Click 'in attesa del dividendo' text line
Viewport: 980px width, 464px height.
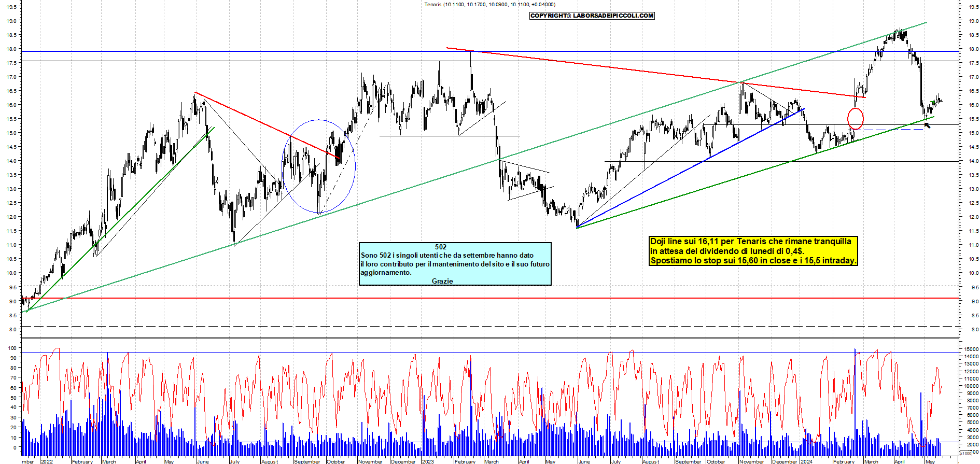click(x=727, y=251)
